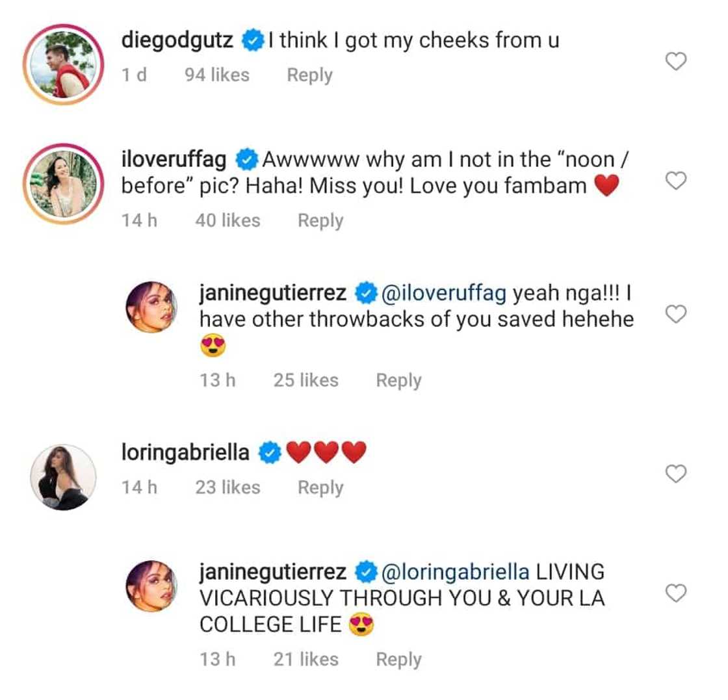Screen dimensions: 728x700
Task: Like loringabriella's three hearts comment
Action: 677,474
